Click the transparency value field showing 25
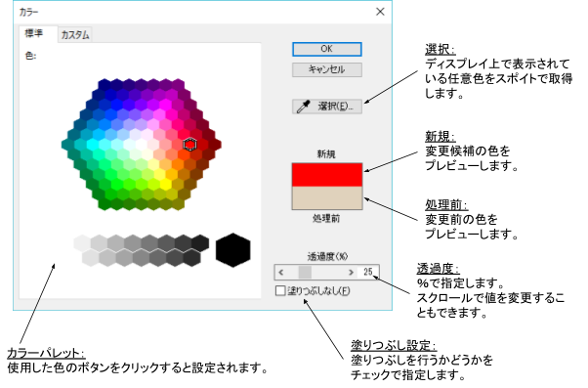The height and width of the screenshot is (388, 588). point(368,272)
